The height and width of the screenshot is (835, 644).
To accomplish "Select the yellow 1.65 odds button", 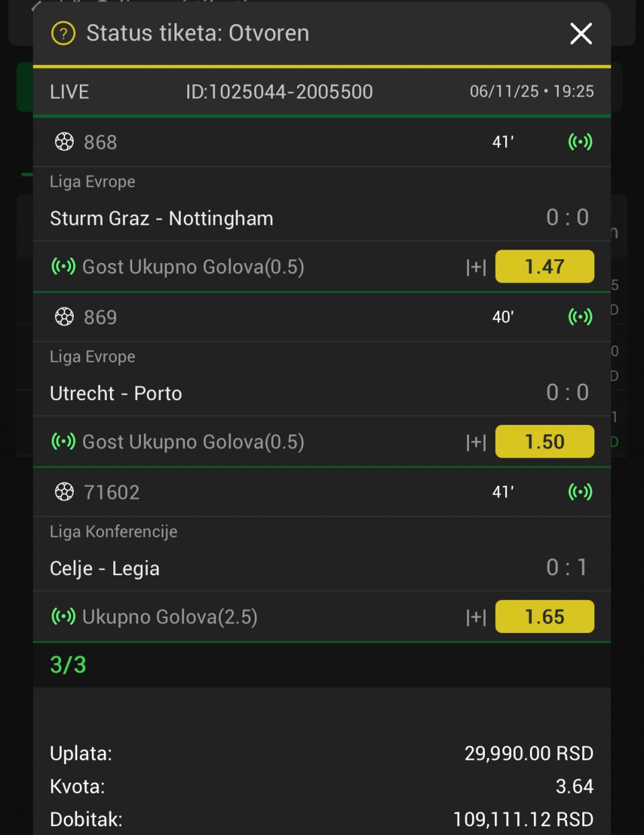I will [544, 617].
